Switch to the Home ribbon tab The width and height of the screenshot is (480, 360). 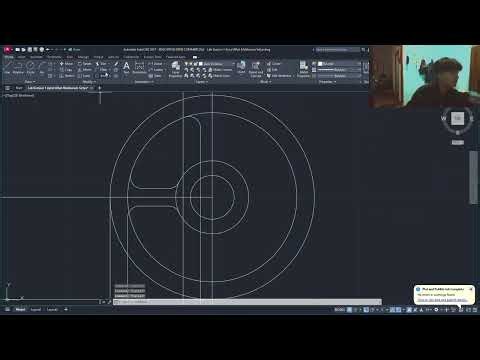9,57
